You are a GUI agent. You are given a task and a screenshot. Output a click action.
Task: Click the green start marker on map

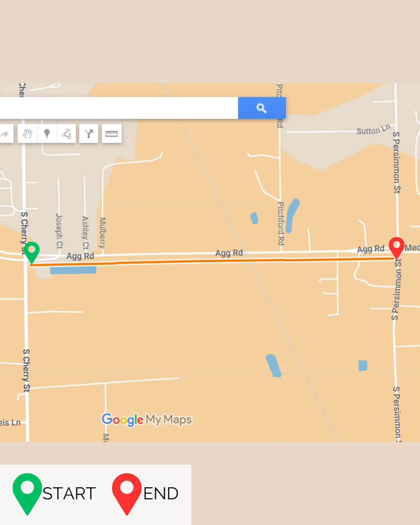point(31,253)
